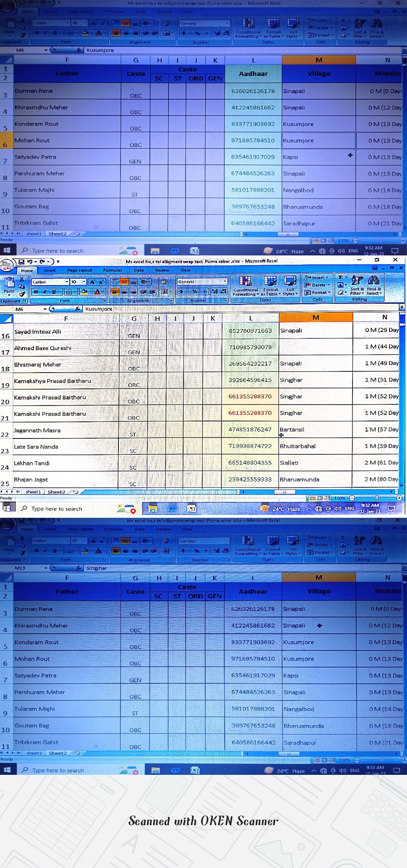Open Format as Table in rows 16-25 window
Screen dimensions: 407x868
click(271, 285)
